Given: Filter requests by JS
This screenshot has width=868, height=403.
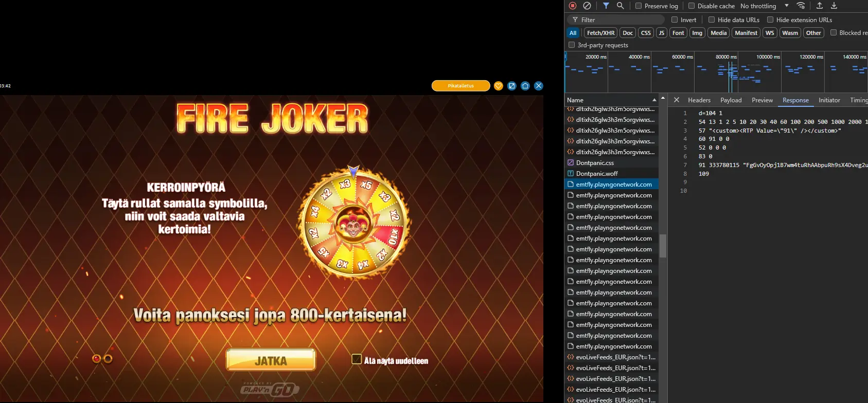Looking at the screenshot, I should pos(662,33).
